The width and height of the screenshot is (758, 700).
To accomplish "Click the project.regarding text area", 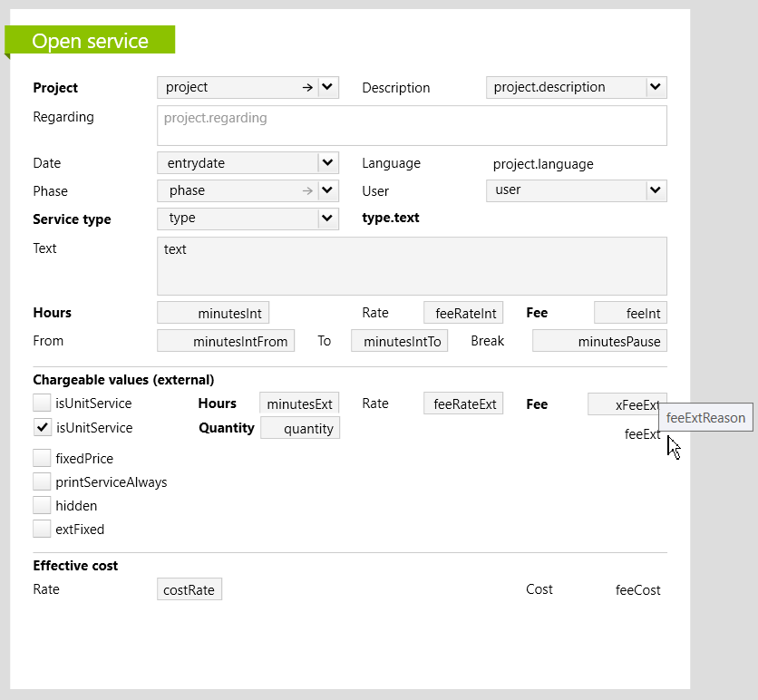I will [412, 125].
